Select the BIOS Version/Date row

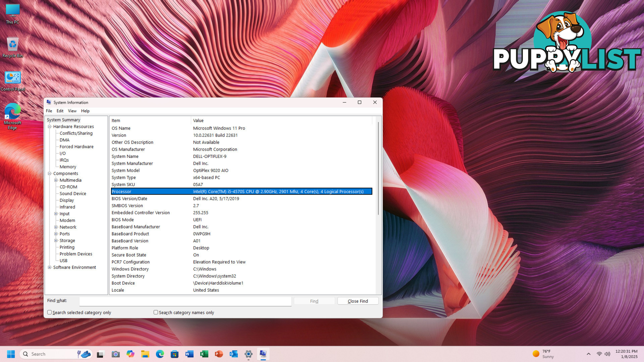[x=241, y=199]
